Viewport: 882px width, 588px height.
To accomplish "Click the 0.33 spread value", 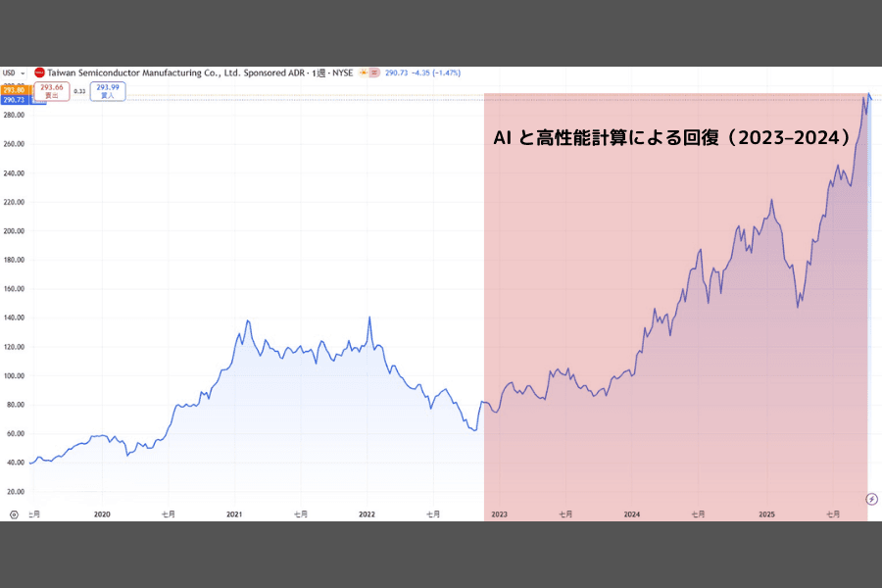I will [80, 91].
